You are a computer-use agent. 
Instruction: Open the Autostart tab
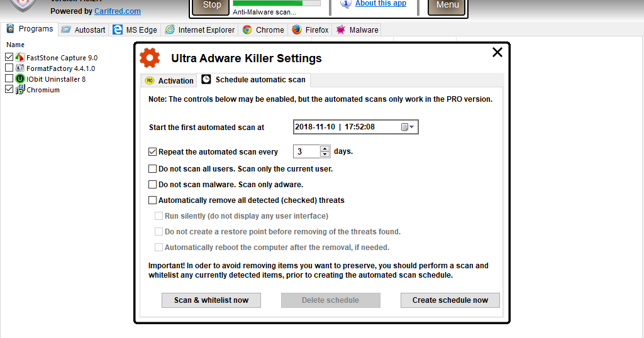(84, 30)
